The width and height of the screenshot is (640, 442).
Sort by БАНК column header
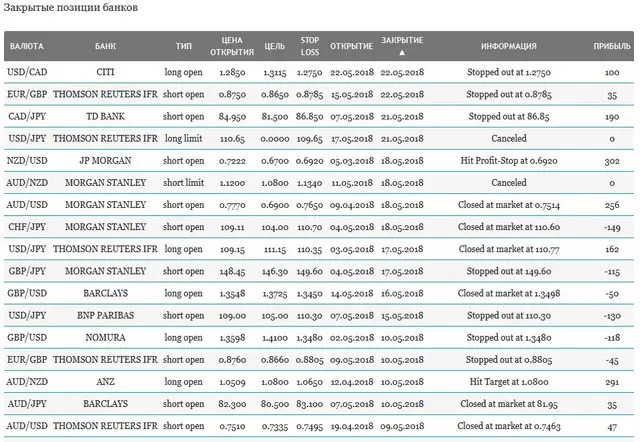[x=105, y=46]
